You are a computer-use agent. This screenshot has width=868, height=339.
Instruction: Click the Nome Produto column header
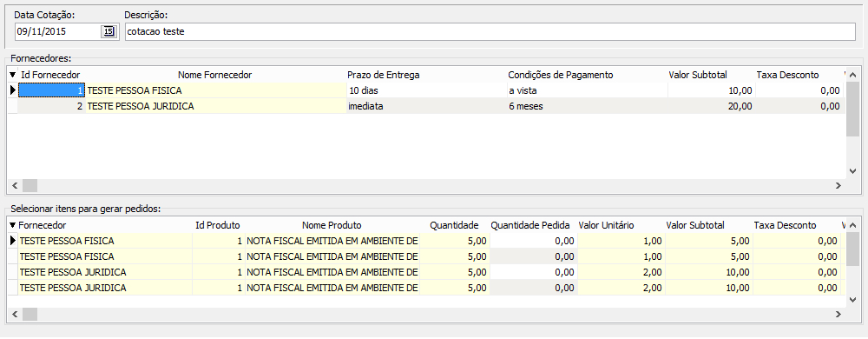coord(332,225)
